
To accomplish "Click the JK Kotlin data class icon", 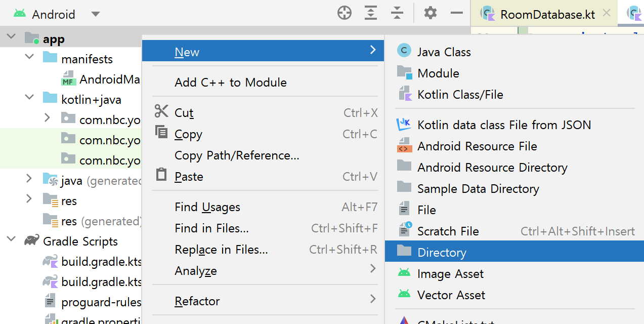I will click(404, 124).
